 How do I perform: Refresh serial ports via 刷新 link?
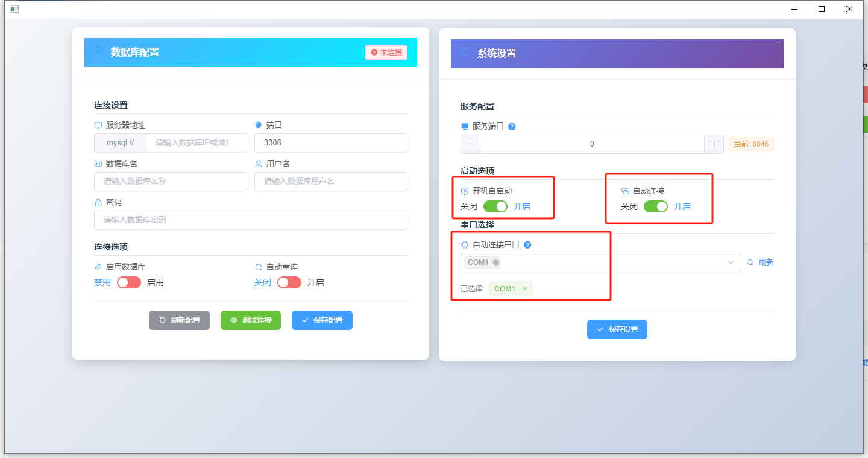pos(760,262)
